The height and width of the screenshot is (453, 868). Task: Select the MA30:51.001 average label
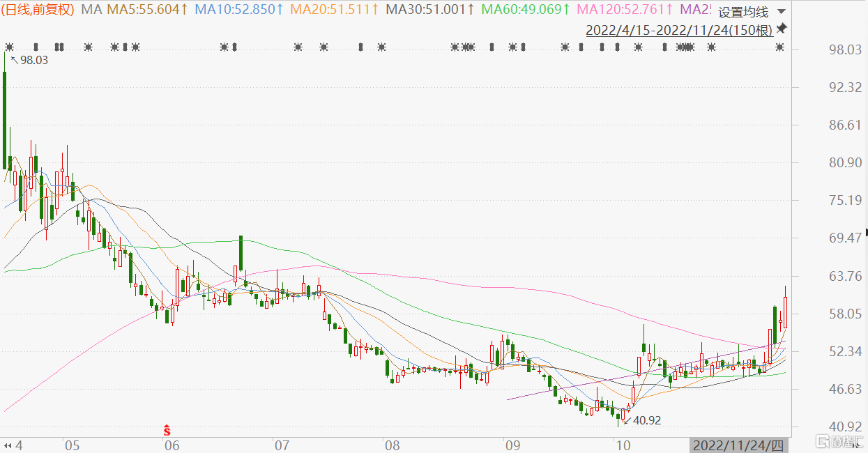(430, 10)
